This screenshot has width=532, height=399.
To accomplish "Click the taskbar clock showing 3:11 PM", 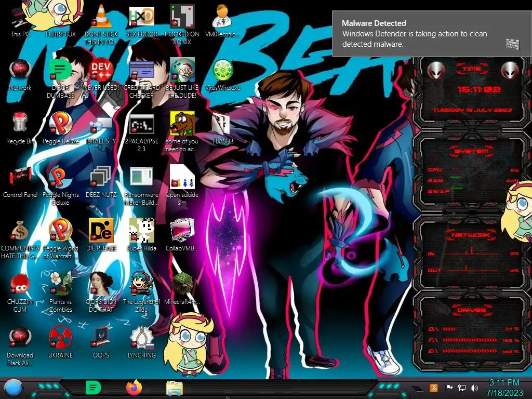I will point(504,388).
